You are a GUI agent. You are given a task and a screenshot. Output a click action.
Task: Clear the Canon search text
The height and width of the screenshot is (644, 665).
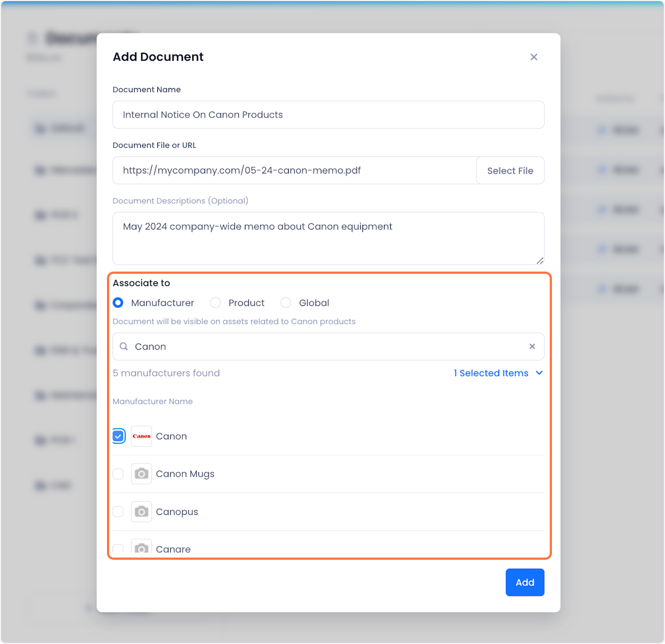pyautogui.click(x=532, y=346)
